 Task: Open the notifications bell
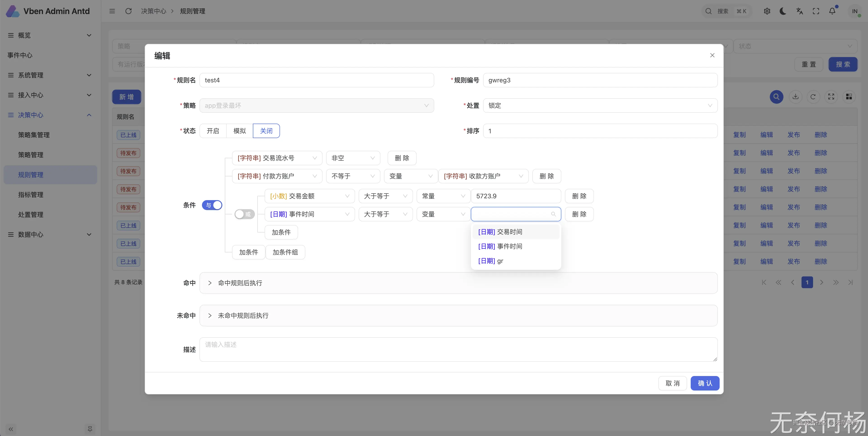(x=832, y=11)
